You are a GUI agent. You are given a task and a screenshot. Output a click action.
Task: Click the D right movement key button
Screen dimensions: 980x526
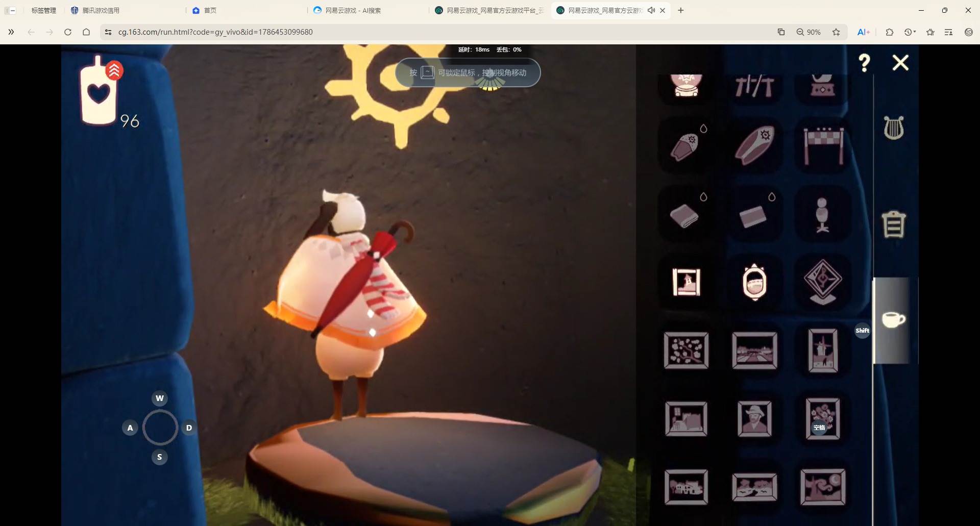[x=189, y=428]
